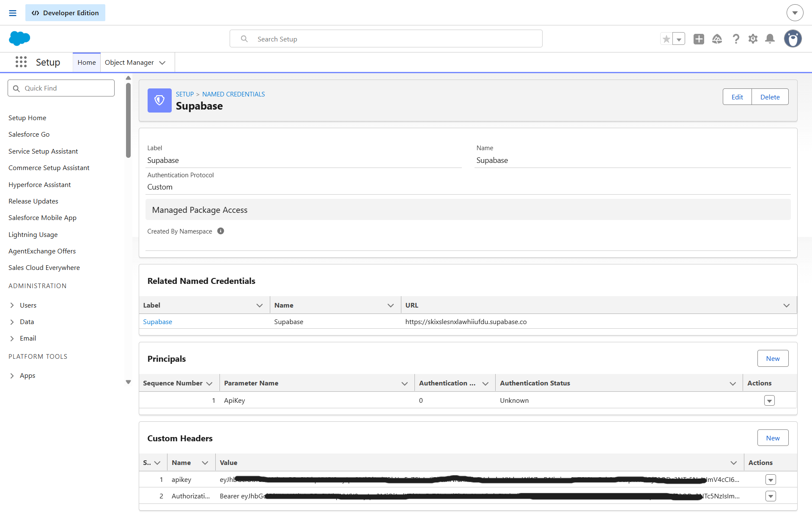Delete the Supabase credential
Image resolution: width=812 pixels, height=517 pixels.
click(770, 97)
